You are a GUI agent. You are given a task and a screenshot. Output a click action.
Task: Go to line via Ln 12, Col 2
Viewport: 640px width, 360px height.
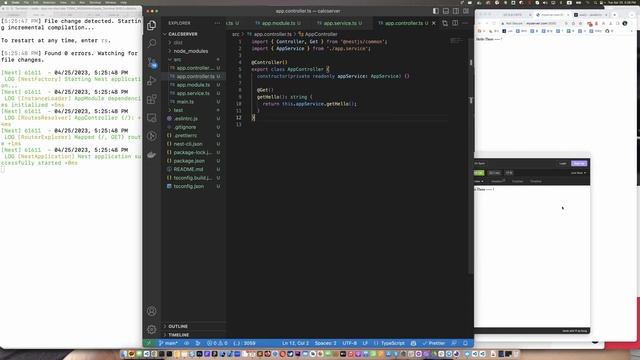tap(295, 343)
